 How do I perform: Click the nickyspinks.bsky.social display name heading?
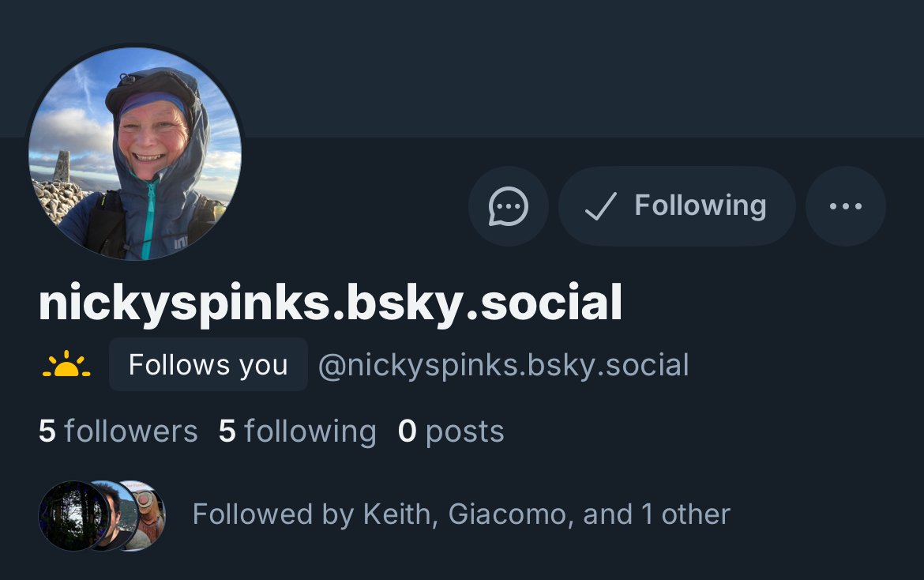(330, 303)
